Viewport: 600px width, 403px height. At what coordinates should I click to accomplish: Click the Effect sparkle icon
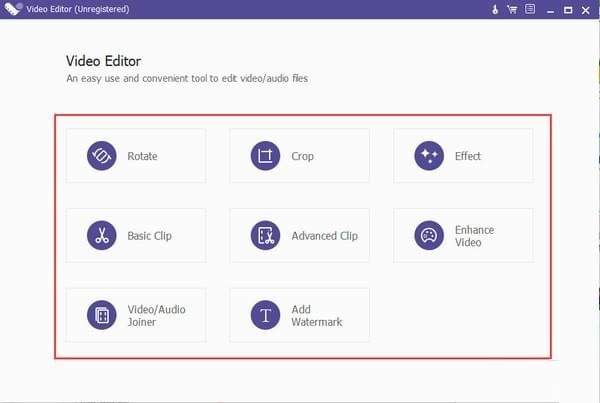point(429,156)
